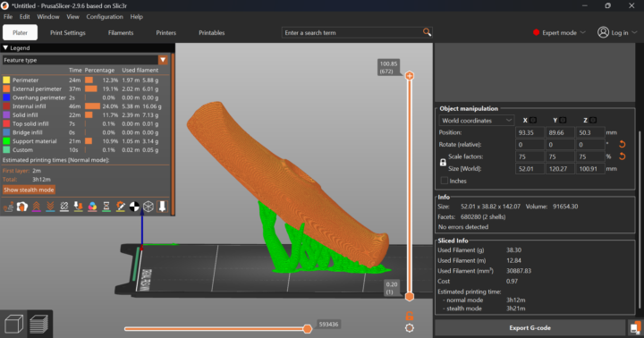Viewport: 644px width, 338px height.
Task: Toggle travel moves visibility icon
Action: (9, 207)
